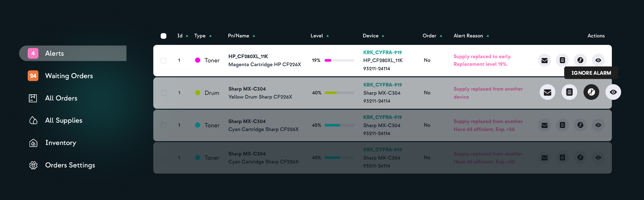Screen dimensions: 644x200
Task: Open document icon in the Magenta Cartridge row
Action: pos(562,60)
